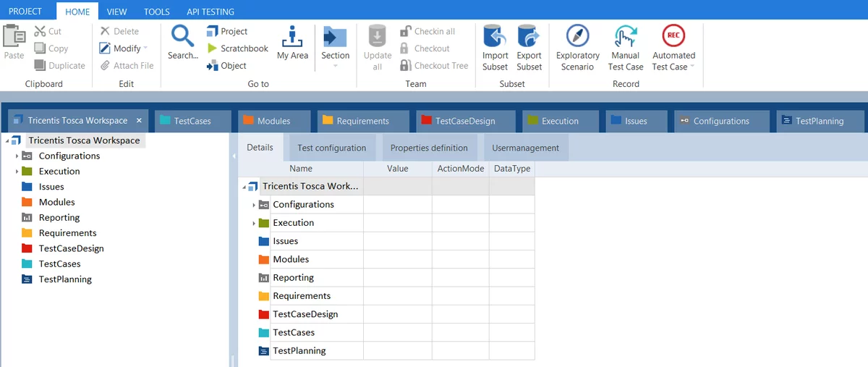868x367 pixels.
Task: Expand Configurations in Details table
Action: coord(253,205)
